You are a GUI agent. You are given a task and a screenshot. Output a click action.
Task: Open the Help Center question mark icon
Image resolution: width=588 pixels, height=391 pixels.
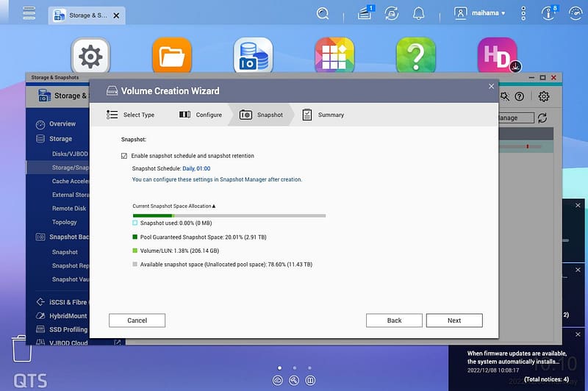pos(416,56)
